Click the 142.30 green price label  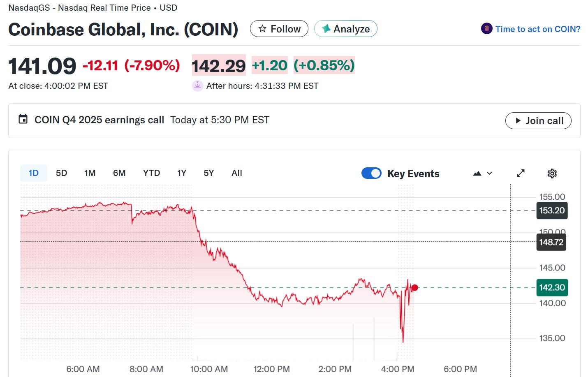click(552, 288)
